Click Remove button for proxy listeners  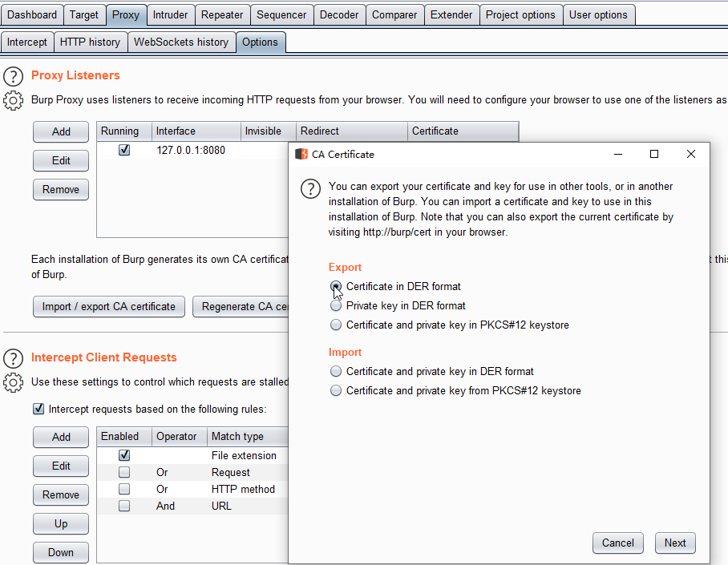pos(61,189)
